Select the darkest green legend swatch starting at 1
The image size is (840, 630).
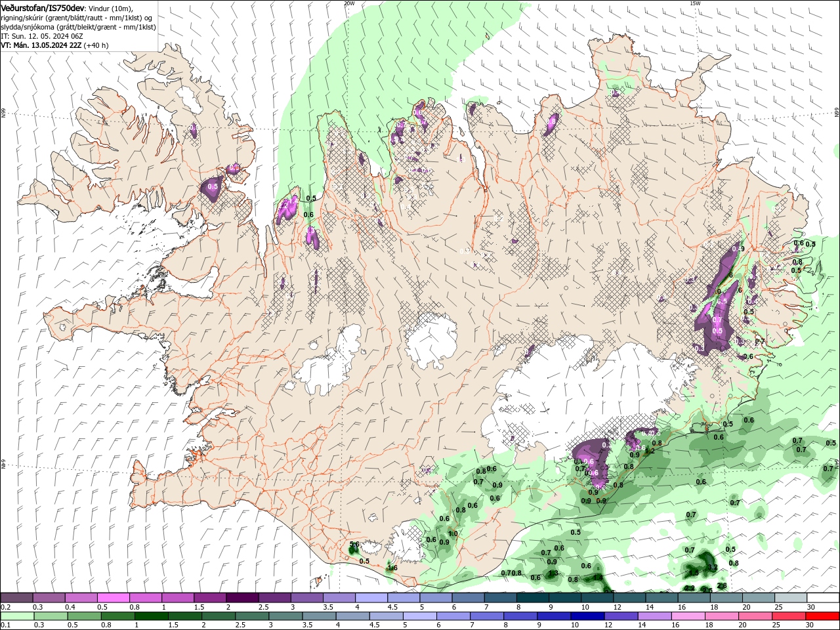tap(152, 616)
